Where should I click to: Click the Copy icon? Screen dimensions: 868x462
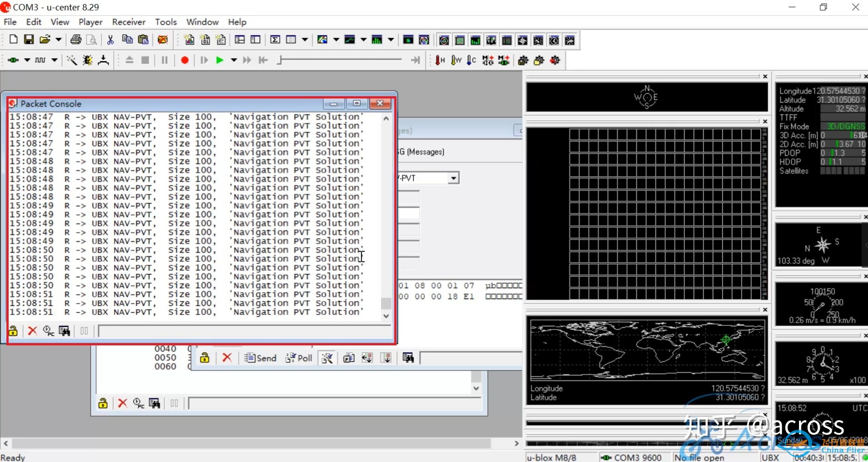pos(127,40)
